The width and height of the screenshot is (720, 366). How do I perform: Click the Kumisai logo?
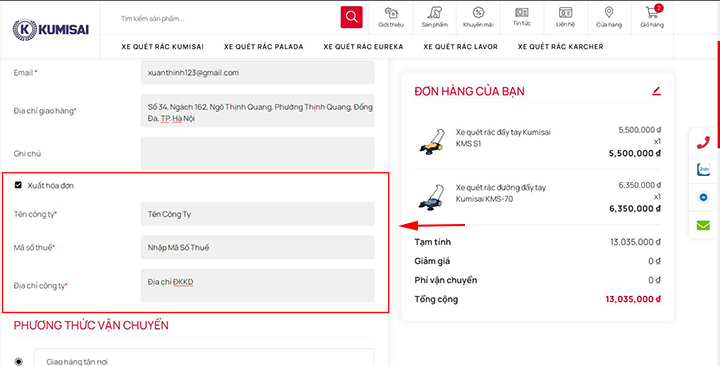[x=51, y=30]
